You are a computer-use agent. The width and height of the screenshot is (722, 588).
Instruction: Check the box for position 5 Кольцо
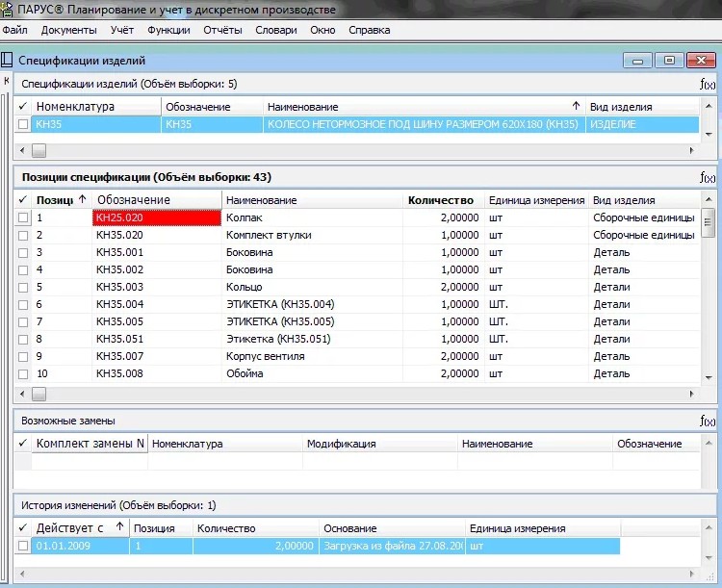coord(23,288)
